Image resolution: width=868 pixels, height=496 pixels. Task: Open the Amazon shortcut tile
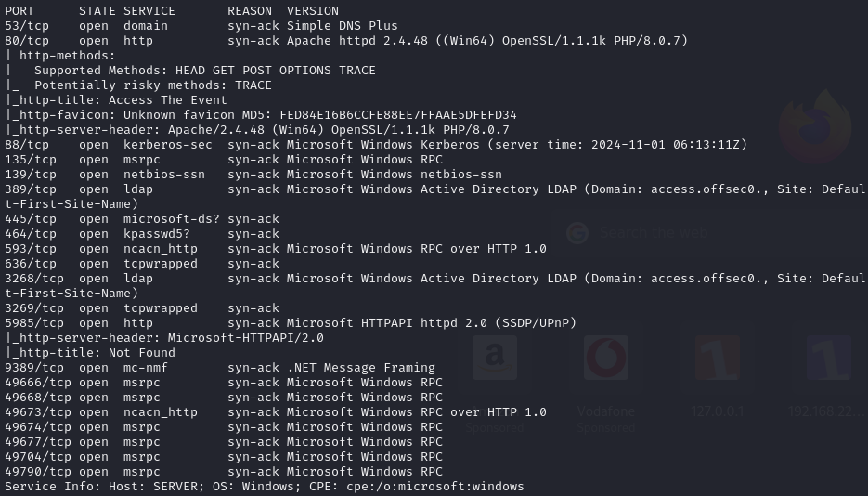coord(495,359)
